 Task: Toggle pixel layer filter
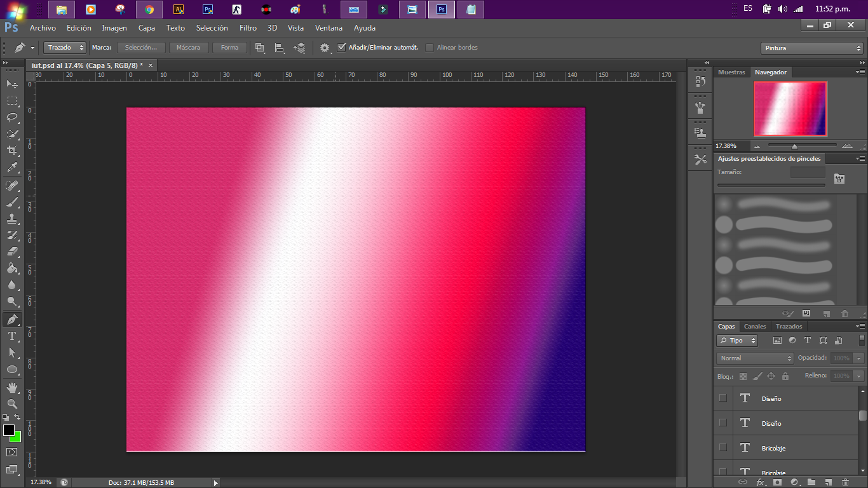[x=777, y=341]
